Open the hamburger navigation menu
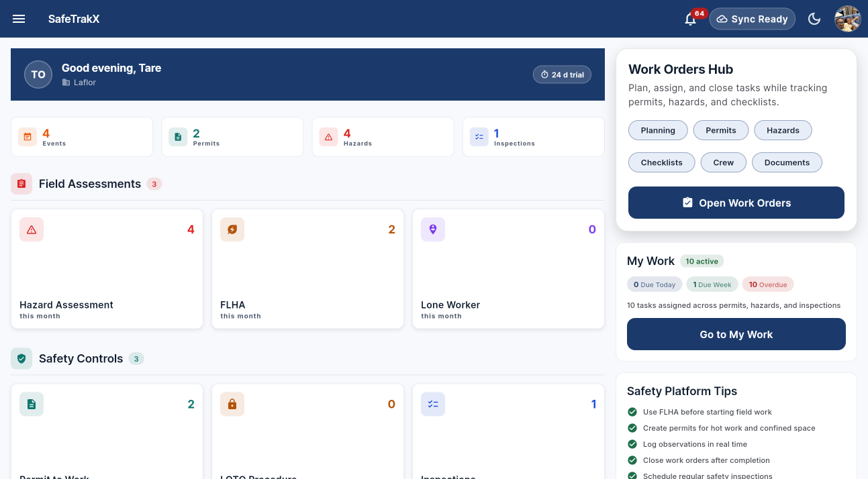Viewport: 868px width, 479px height. click(x=19, y=19)
